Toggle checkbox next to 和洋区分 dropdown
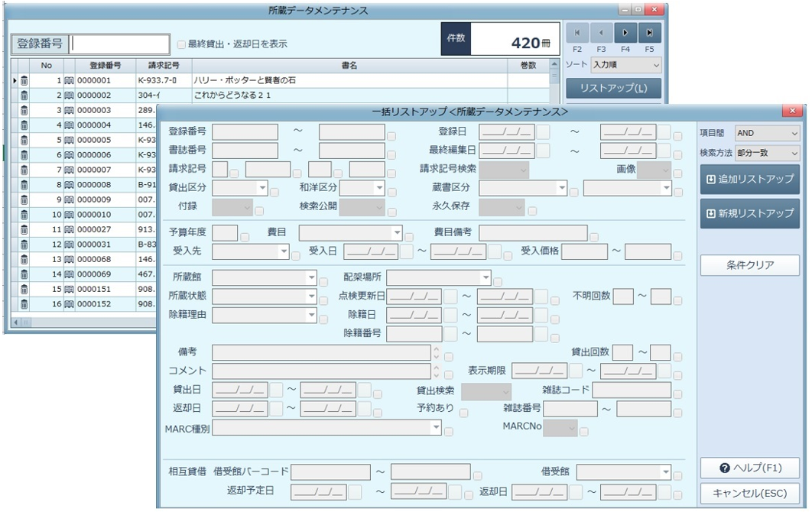 (x=392, y=193)
